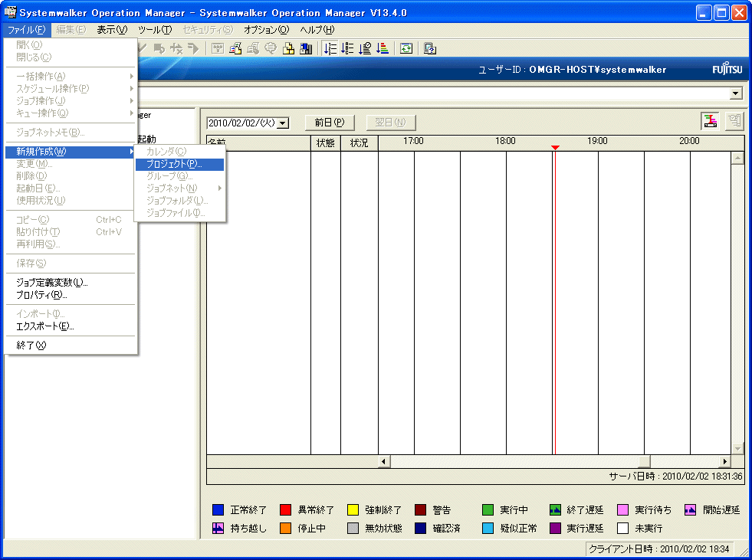752x560 pixels.
Task: Click the 前日(P) previous day button
Action: pos(330,123)
